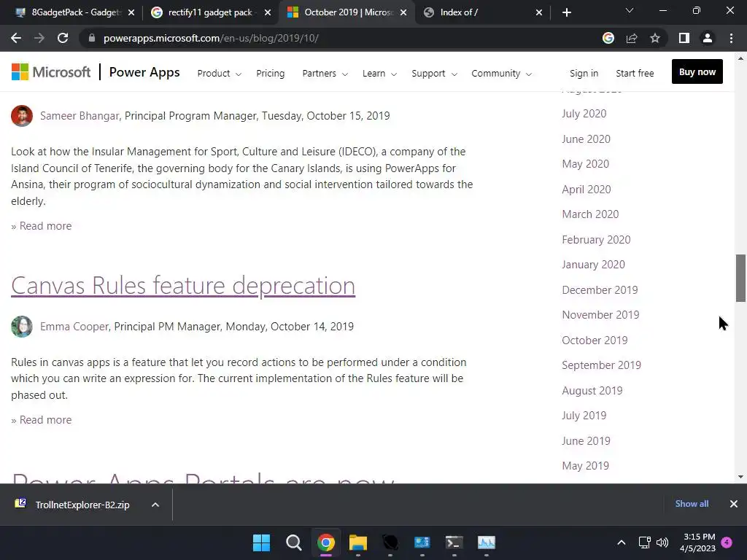
Task: Share this page using the share icon
Action: 632,38
